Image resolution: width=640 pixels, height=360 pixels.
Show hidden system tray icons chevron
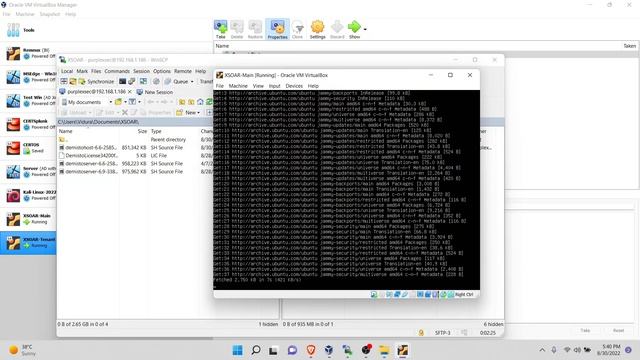tap(542, 350)
